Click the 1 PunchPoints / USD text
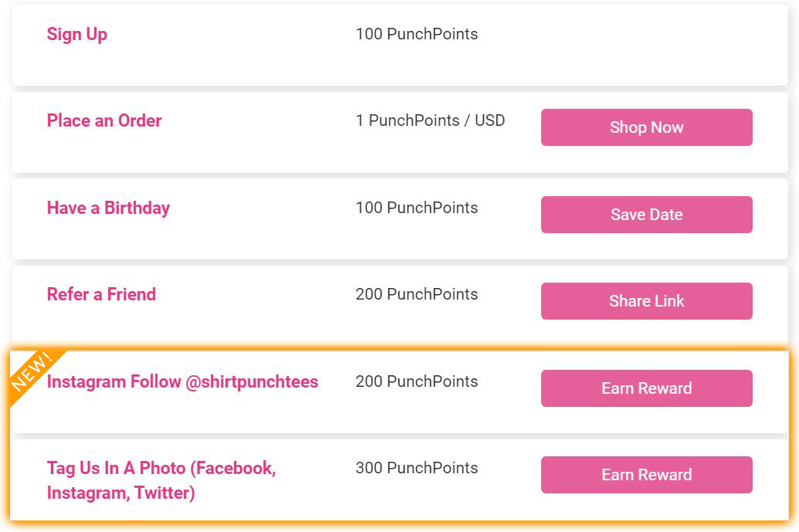Image resolution: width=799 pixels, height=532 pixels. (430, 120)
